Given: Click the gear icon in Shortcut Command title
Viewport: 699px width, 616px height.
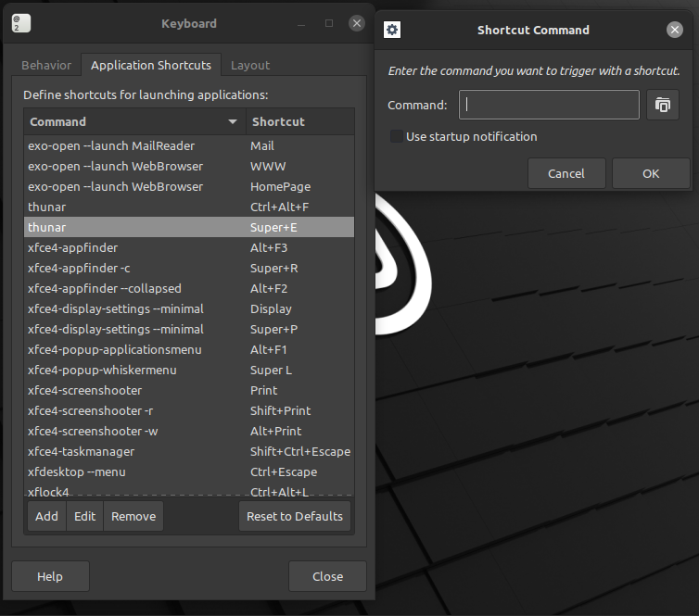Looking at the screenshot, I should tap(392, 30).
